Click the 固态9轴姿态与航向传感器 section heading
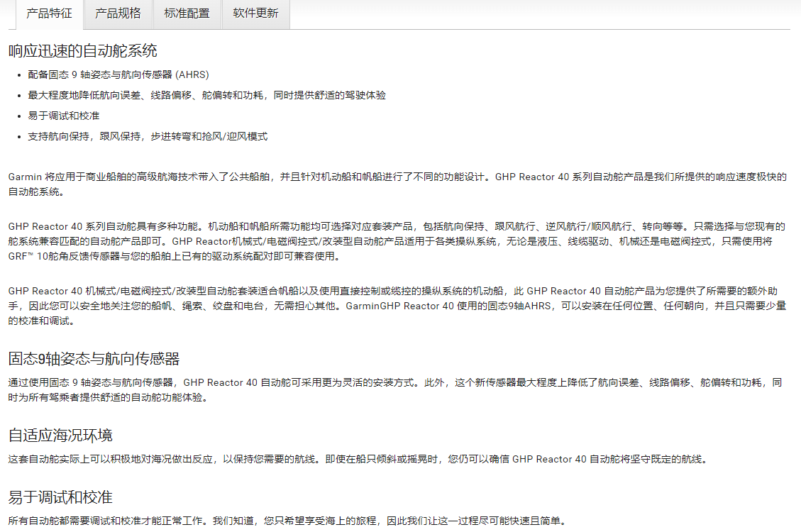Viewport: 801px width, 532px height. tap(94, 358)
